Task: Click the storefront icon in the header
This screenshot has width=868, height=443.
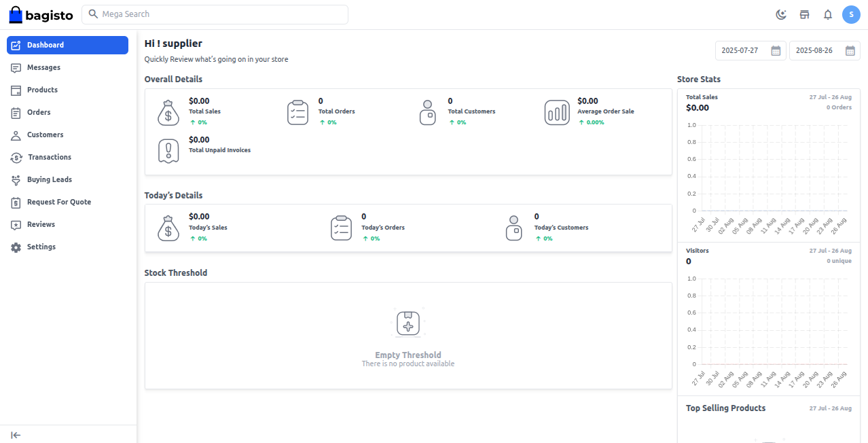Action: 804,14
